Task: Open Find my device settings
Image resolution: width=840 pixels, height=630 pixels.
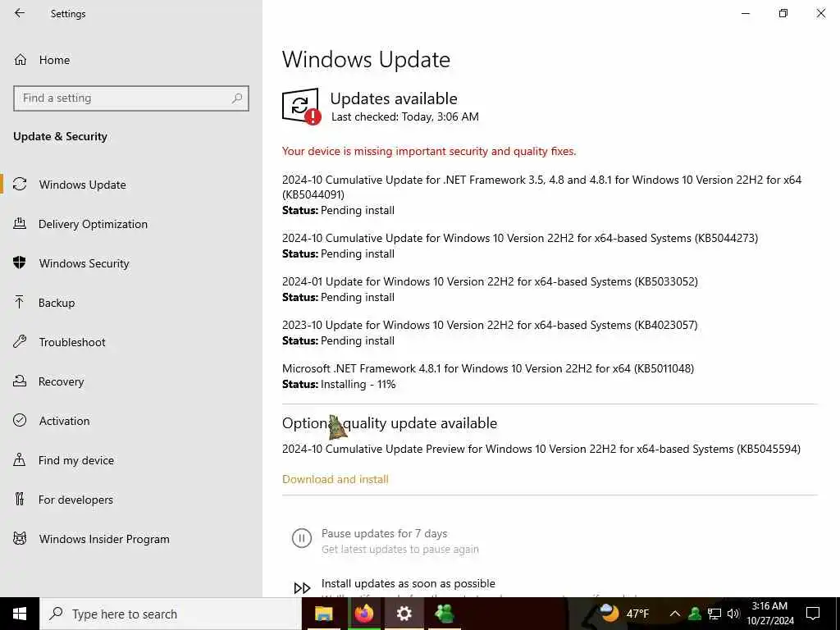Action: (76, 460)
